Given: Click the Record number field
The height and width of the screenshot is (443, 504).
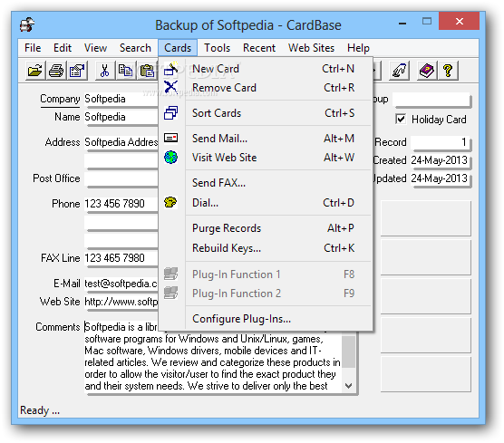Looking at the screenshot, I should [x=440, y=142].
